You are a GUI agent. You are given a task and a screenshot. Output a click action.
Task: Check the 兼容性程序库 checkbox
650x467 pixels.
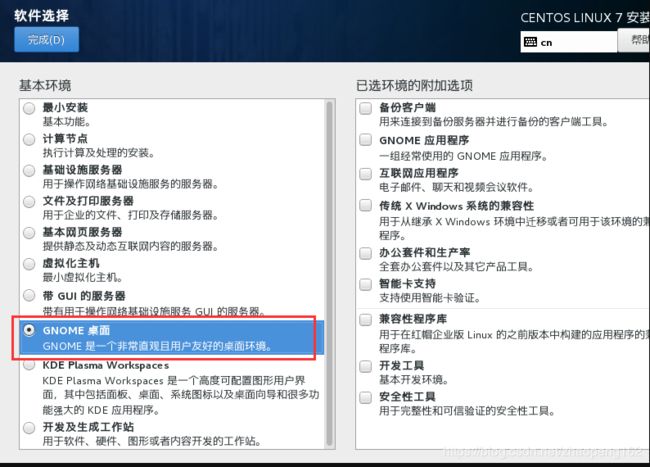pos(366,319)
